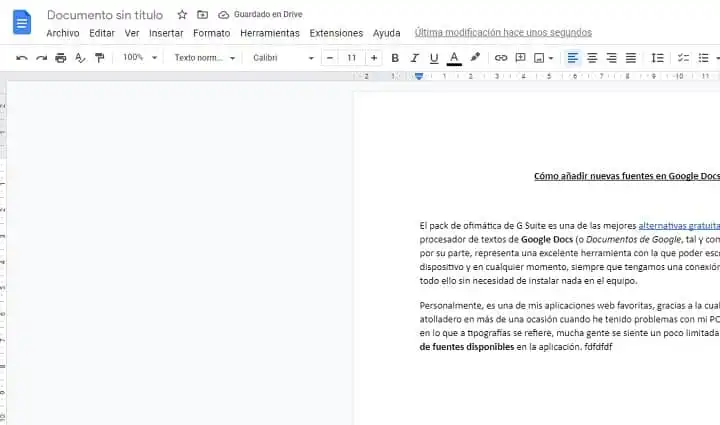Insert an image
The height and width of the screenshot is (425, 720).
pyautogui.click(x=539, y=58)
